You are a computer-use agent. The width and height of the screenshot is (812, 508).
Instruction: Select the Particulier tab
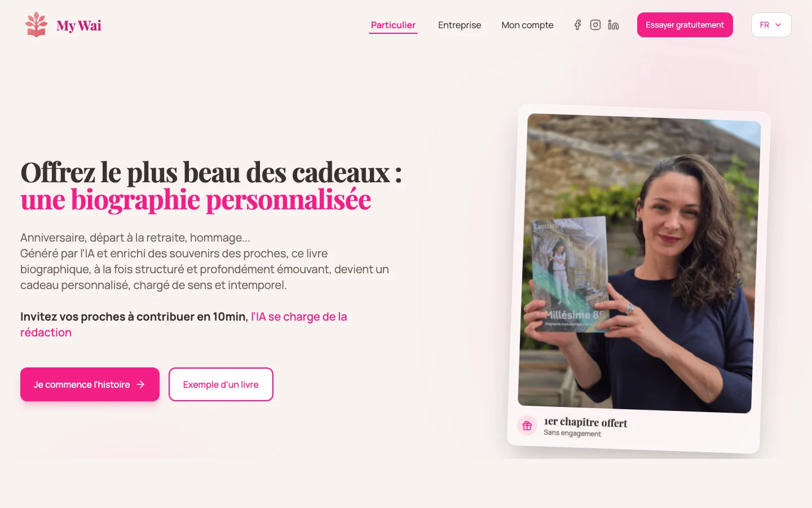393,25
